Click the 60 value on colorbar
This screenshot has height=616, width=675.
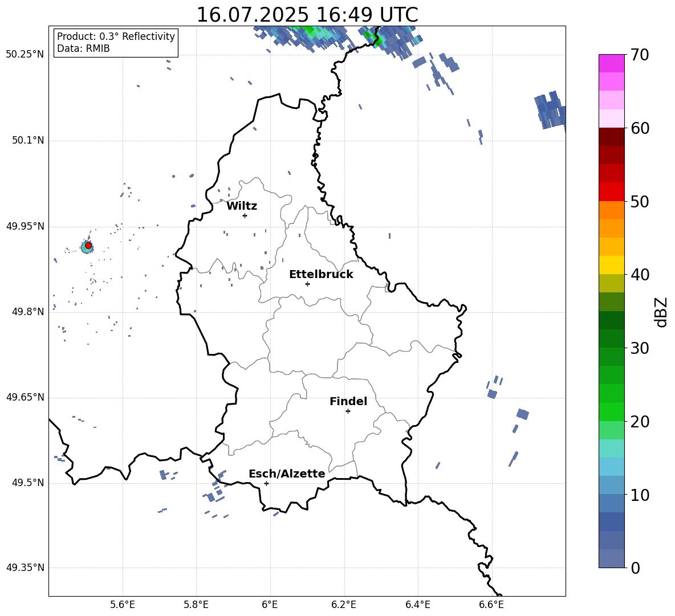coord(640,128)
